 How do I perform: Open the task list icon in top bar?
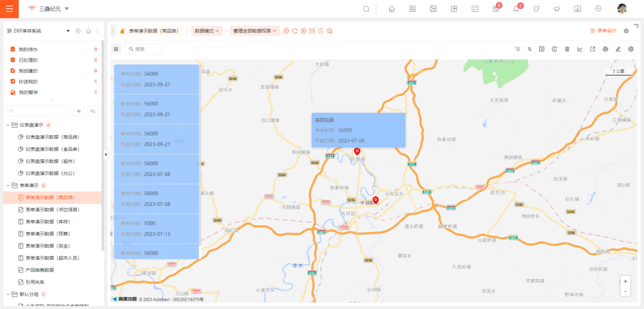click(x=475, y=9)
